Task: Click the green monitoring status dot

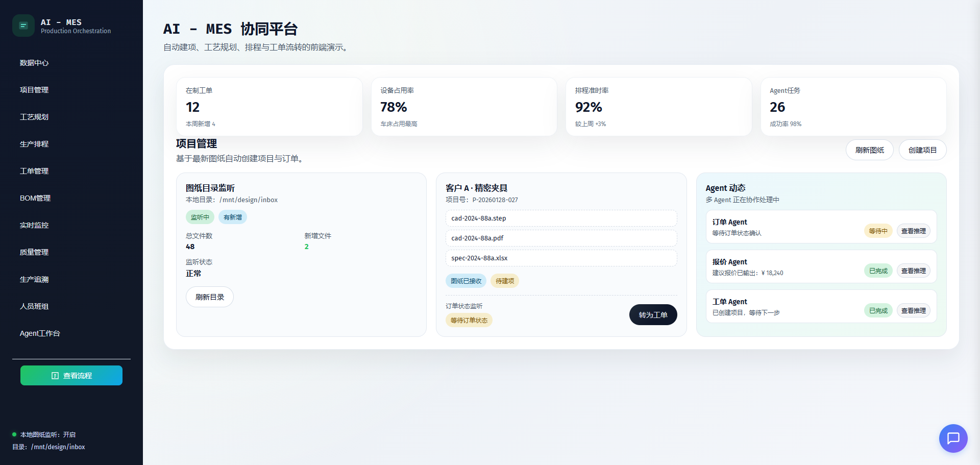Action: pos(14,434)
